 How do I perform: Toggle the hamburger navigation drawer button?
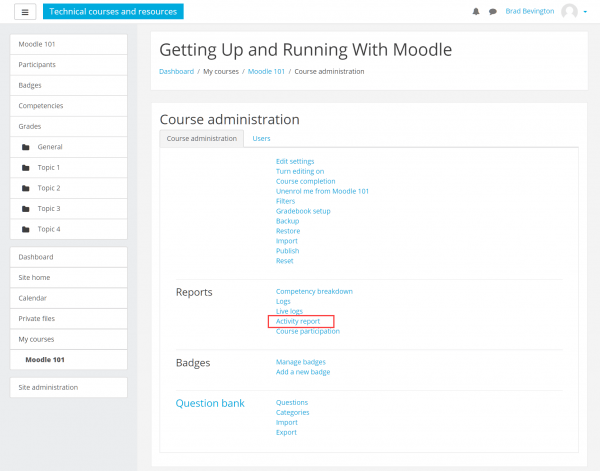coord(24,12)
